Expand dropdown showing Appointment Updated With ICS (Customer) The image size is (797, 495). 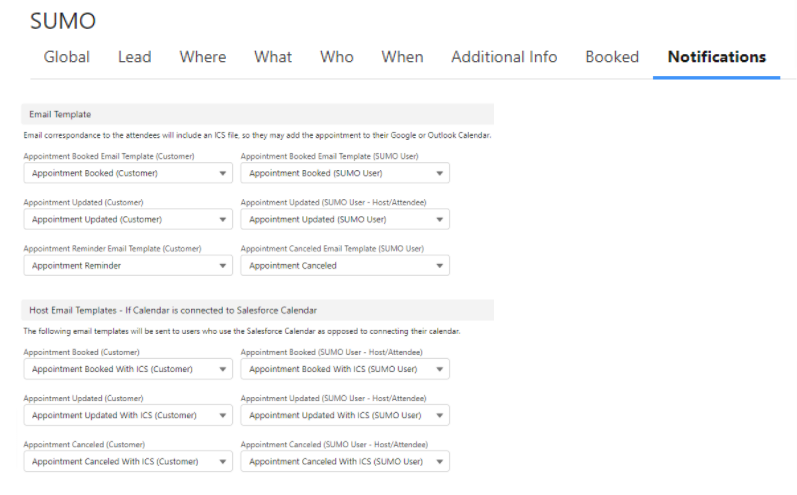(128, 415)
